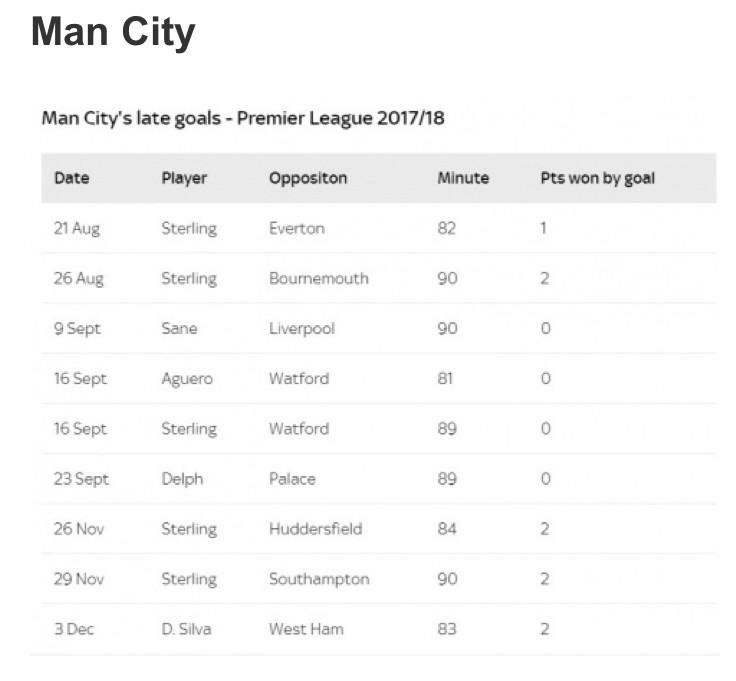The width and height of the screenshot is (736, 681).
Task: Click the Man City heading
Action: pyautogui.click(x=113, y=33)
